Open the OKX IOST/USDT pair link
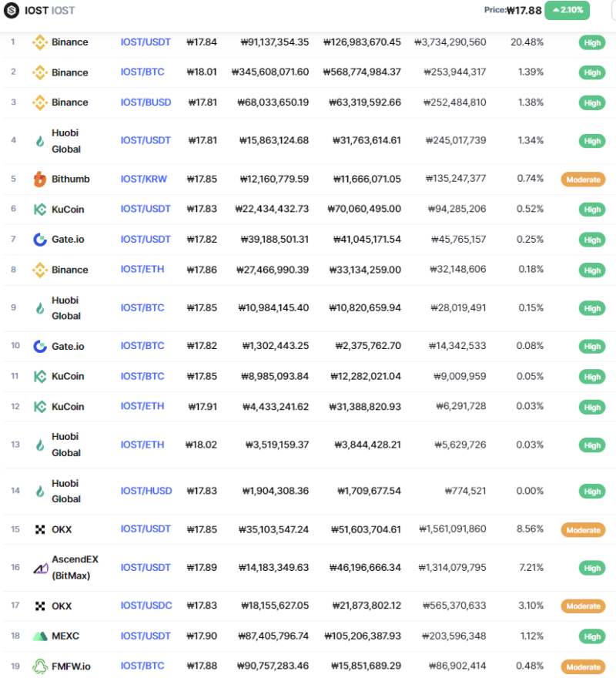This screenshot has width=616, height=678. pos(146,529)
